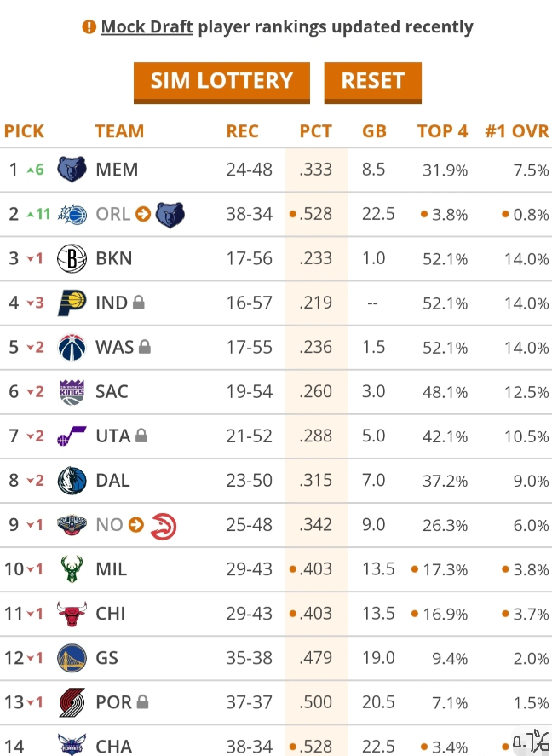Screen dimensions: 552x756
Task: Sort by the TOP 4 column header
Action: pyautogui.click(x=442, y=131)
